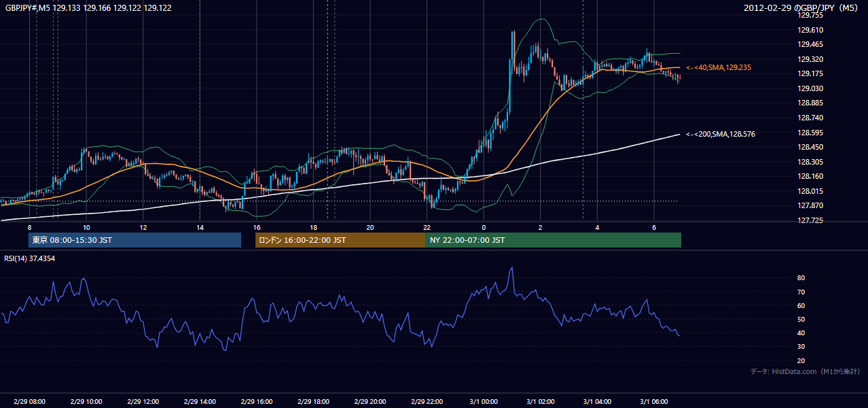The width and height of the screenshot is (868, 408).
Task: Click the 2/29 16:00 date label
Action: pyautogui.click(x=257, y=402)
